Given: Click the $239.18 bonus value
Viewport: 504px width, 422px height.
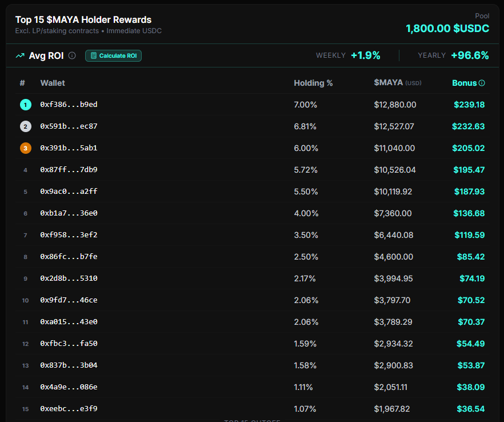Looking at the screenshot, I should (469, 105).
